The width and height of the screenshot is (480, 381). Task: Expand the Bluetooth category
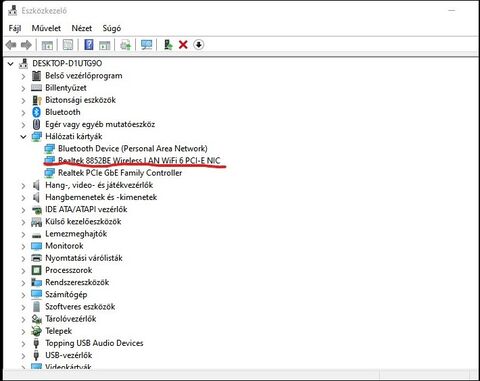click(23, 113)
